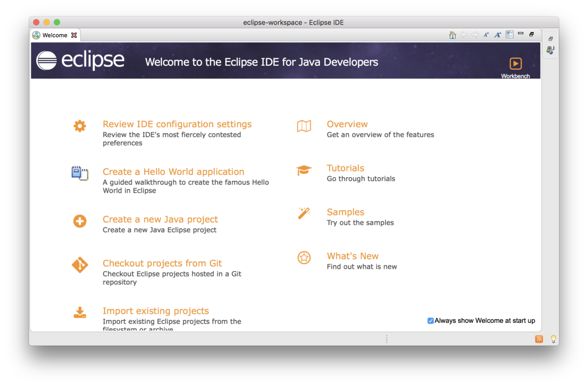This screenshot has width=588, height=387.
Task: Click the Home icon in Welcome toolbar
Action: tap(452, 35)
